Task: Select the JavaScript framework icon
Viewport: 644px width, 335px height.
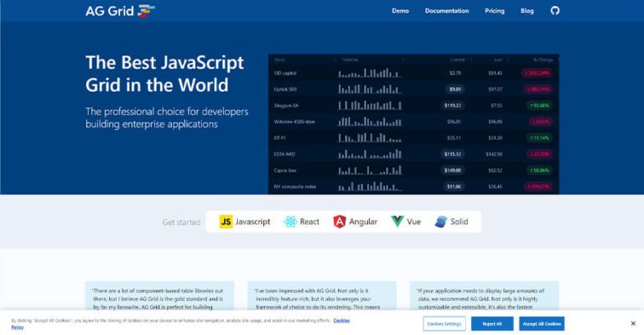Action: (226, 222)
